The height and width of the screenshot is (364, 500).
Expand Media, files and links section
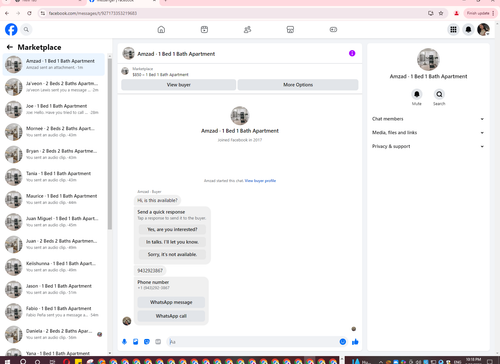pos(428,133)
